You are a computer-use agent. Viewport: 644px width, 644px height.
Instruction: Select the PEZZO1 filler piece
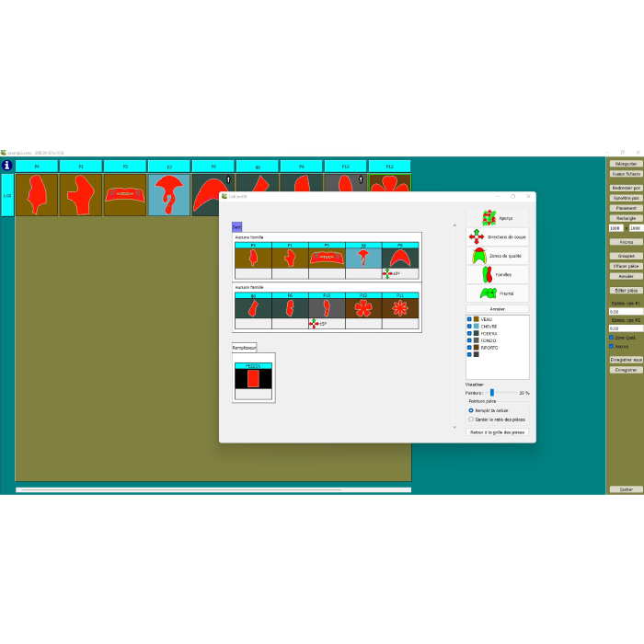[253, 379]
